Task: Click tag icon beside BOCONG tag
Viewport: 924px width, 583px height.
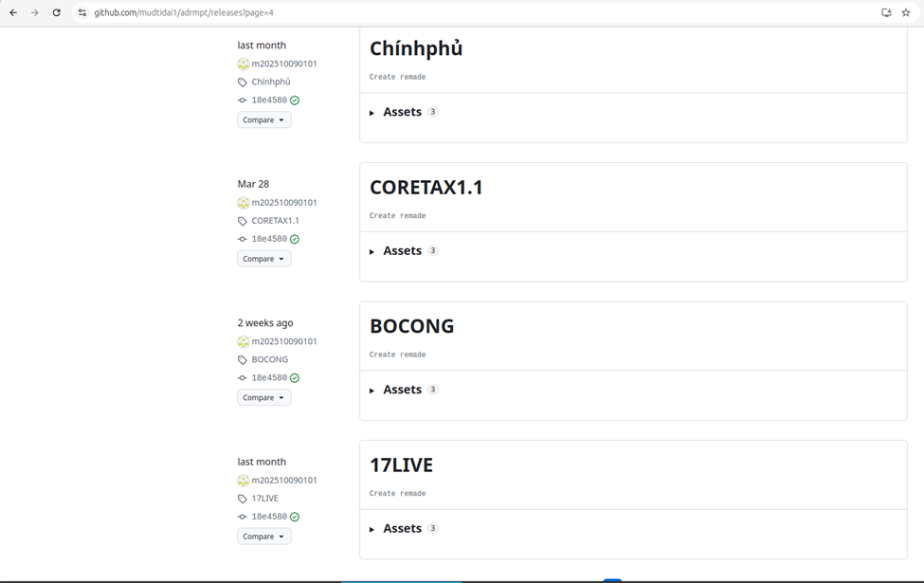Action: click(x=243, y=359)
